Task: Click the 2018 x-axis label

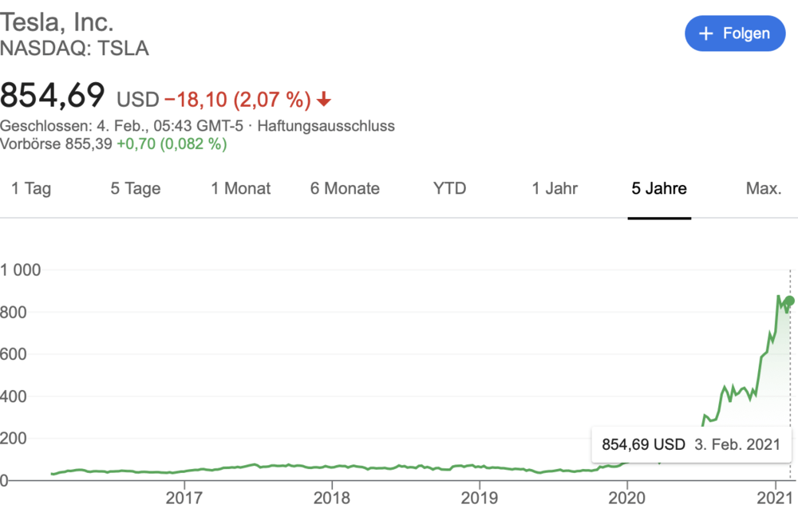Action: click(x=332, y=498)
